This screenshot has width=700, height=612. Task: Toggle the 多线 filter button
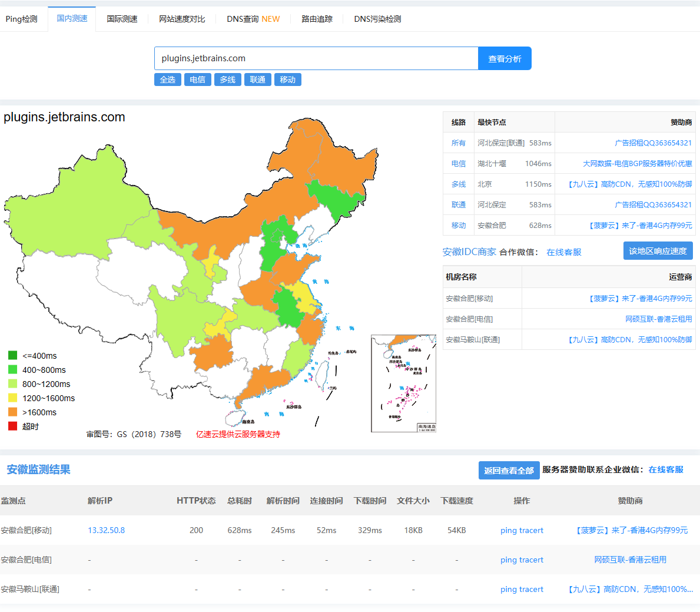point(228,80)
